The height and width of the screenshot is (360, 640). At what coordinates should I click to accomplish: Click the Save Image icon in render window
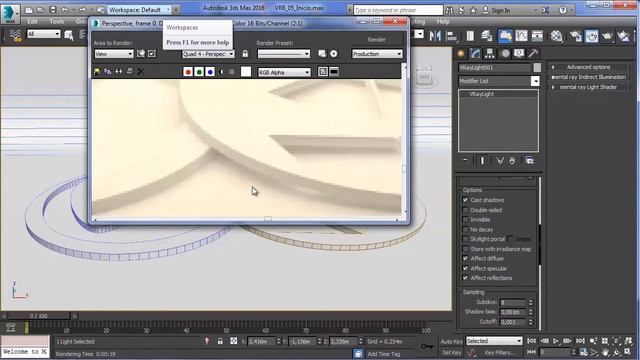(97, 71)
